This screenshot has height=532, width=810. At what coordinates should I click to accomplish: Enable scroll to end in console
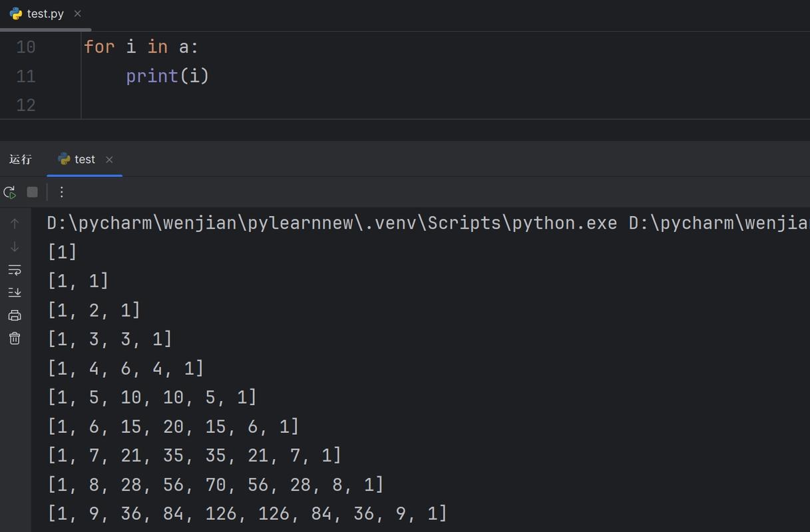[15, 292]
